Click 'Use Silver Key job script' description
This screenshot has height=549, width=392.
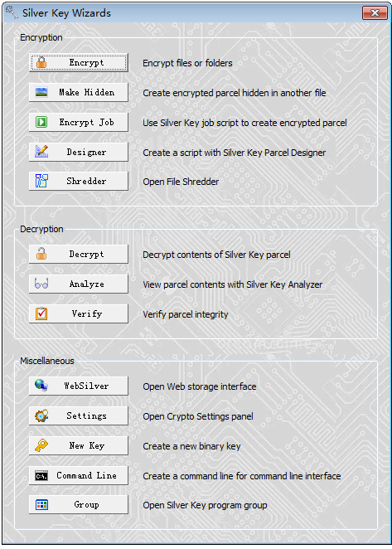[244, 123]
